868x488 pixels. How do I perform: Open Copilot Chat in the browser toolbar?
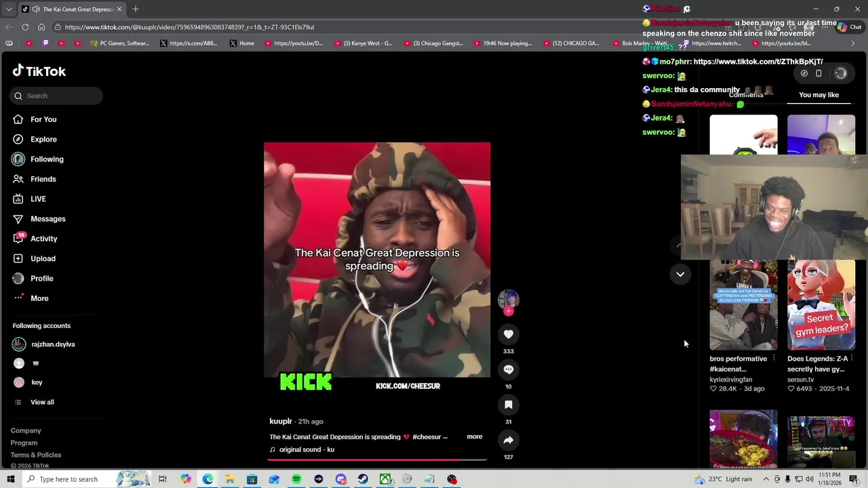tap(849, 27)
